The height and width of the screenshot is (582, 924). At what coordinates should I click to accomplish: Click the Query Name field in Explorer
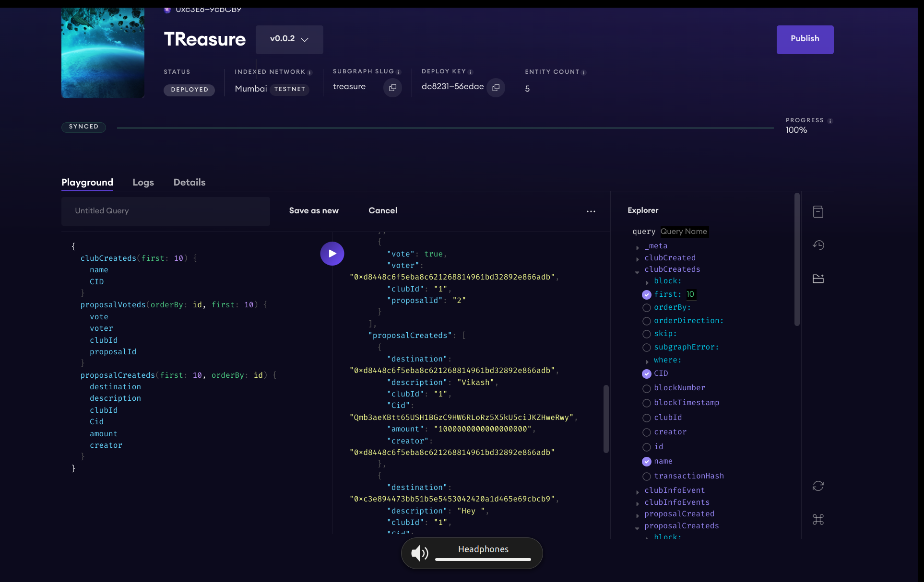[684, 232]
